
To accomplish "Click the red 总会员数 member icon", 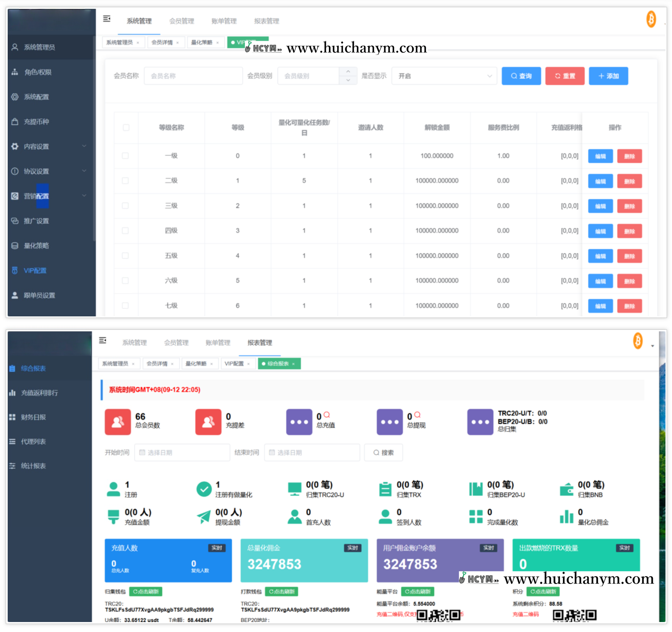I will click(x=117, y=422).
